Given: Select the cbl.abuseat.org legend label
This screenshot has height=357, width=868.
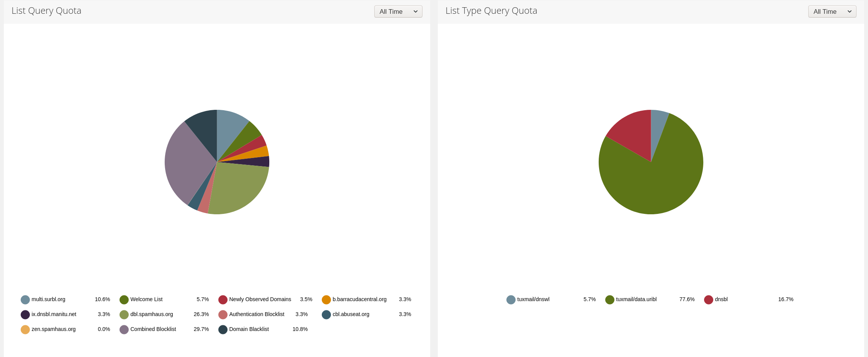Looking at the screenshot, I should click(350, 314).
